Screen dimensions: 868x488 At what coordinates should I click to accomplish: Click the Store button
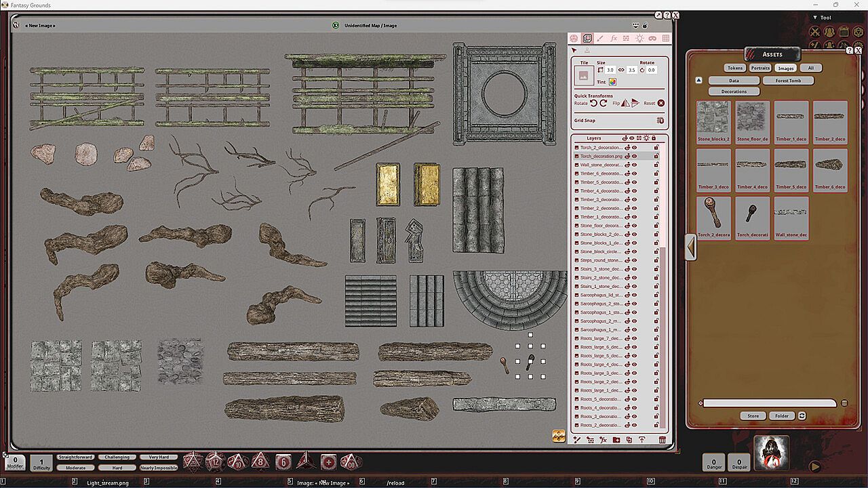[x=753, y=415]
